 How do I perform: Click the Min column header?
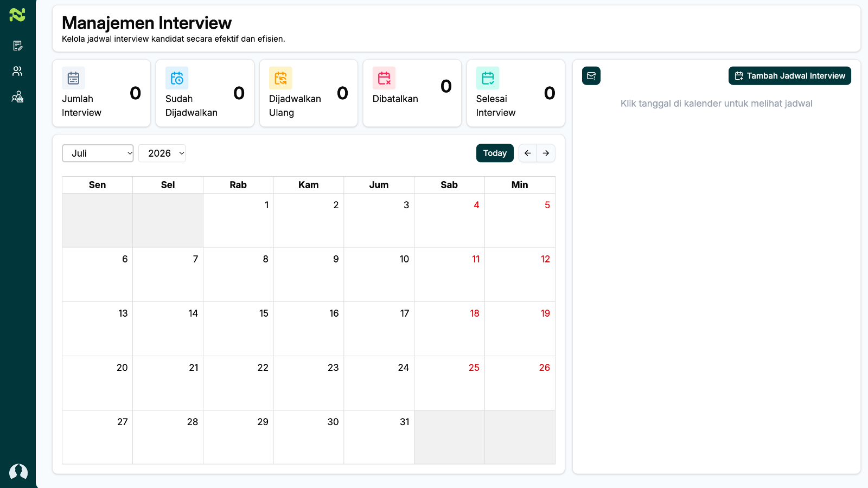click(520, 185)
